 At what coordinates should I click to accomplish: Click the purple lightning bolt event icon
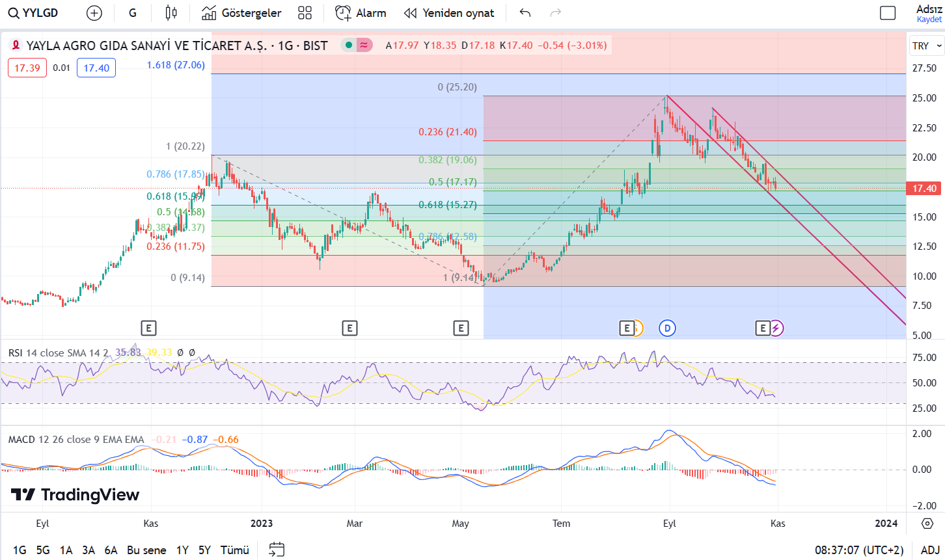(x=776, y=328)
